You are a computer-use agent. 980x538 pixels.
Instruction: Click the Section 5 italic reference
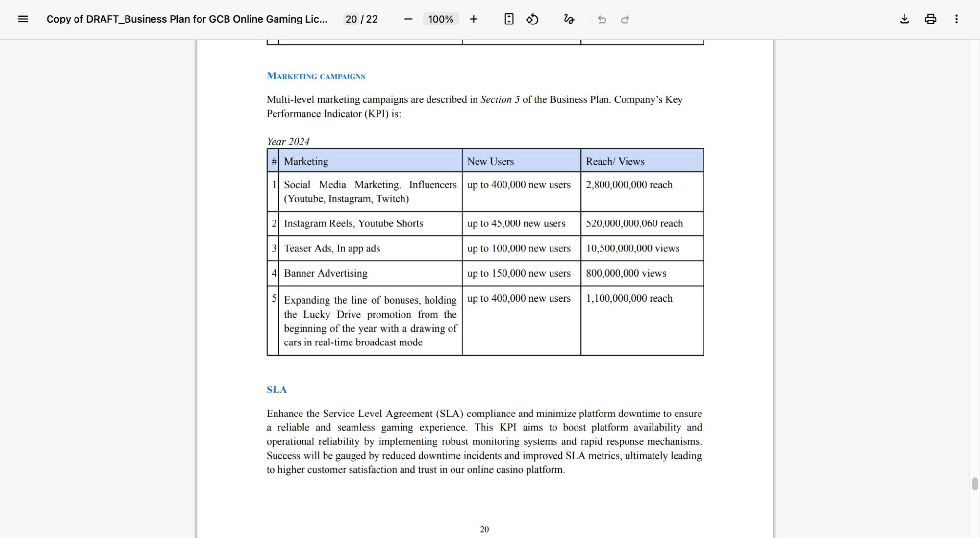[x=500, y=99]
